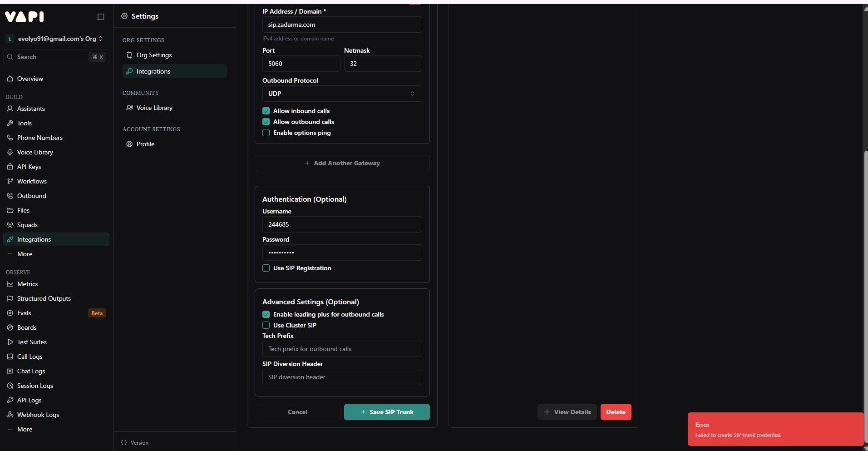
Task: Disable leading plus for outbound calls
Action: 266,314
